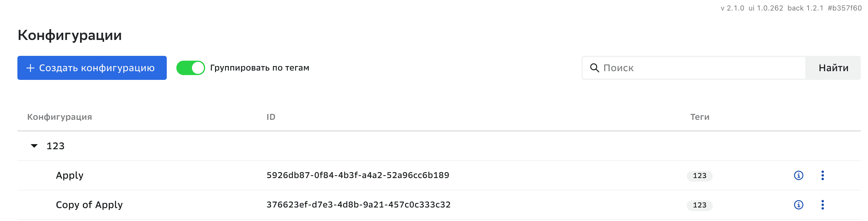Disable the group by tags toggle

190,68
